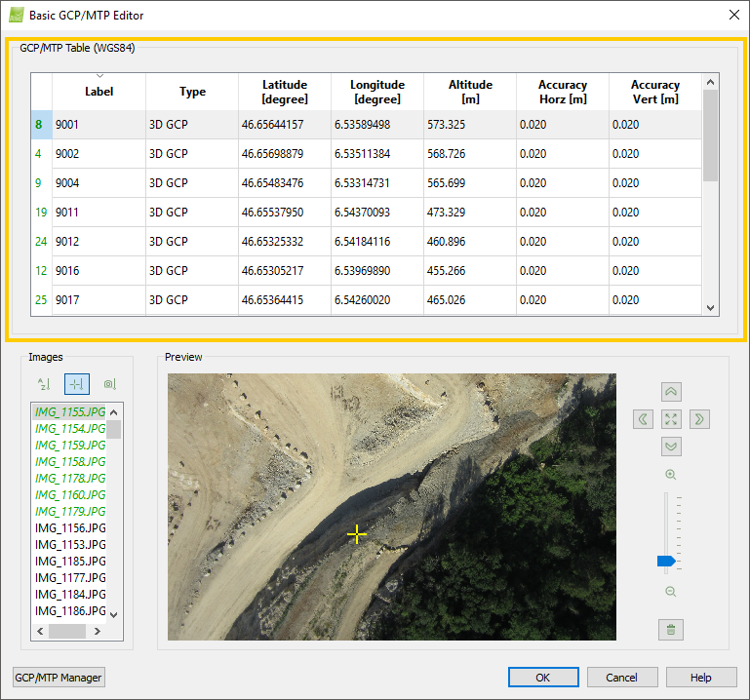Image resolution: width=750 pixels, height=700 pixels.
Task: Pan preview left with the left arrow
Action: pyautogui.click(x=644, y=419)
